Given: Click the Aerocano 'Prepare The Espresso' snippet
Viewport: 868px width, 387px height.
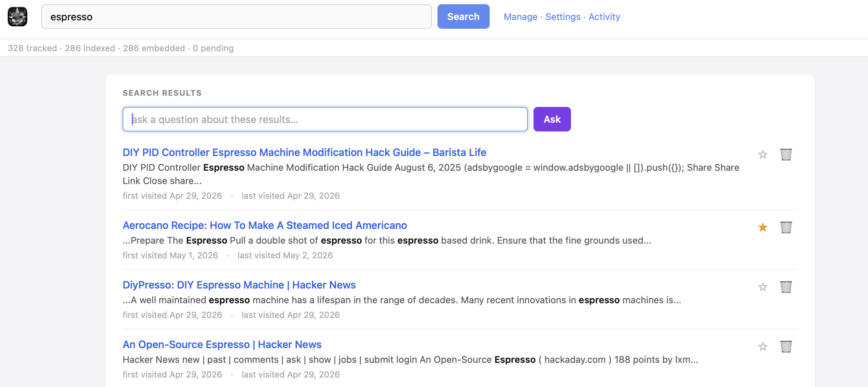Looking at the screenshot, I should coord(387,240).
